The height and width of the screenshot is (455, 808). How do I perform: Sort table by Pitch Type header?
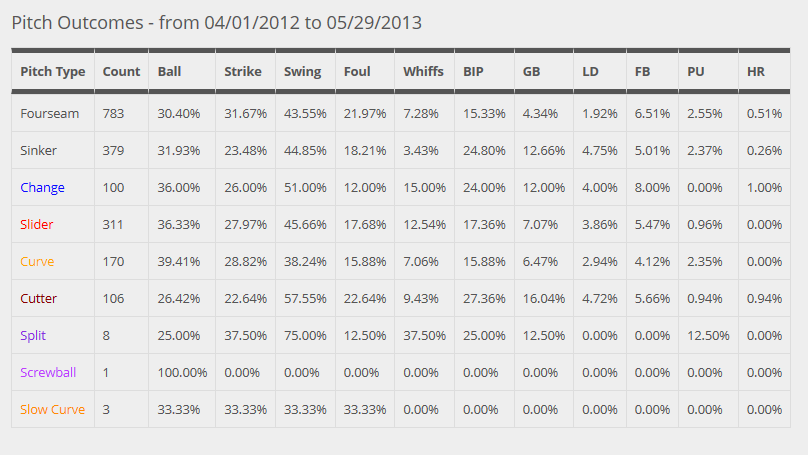coord(53,72)
